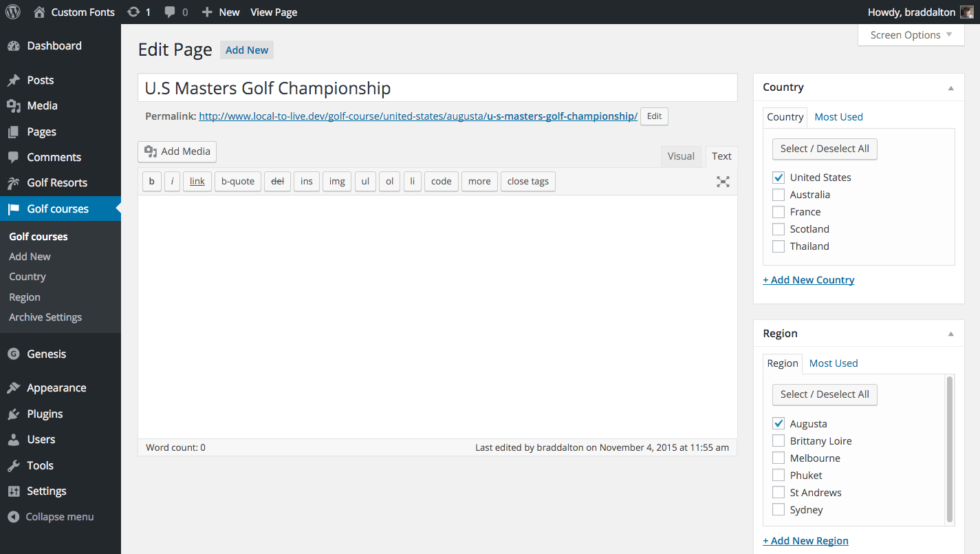Check the Australia country checkbox

coord(778,195)
